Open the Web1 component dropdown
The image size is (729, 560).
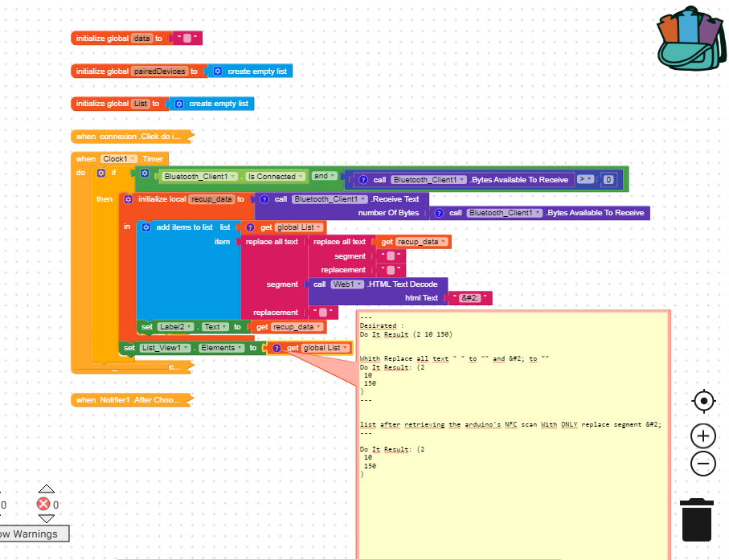coord(347,284)
